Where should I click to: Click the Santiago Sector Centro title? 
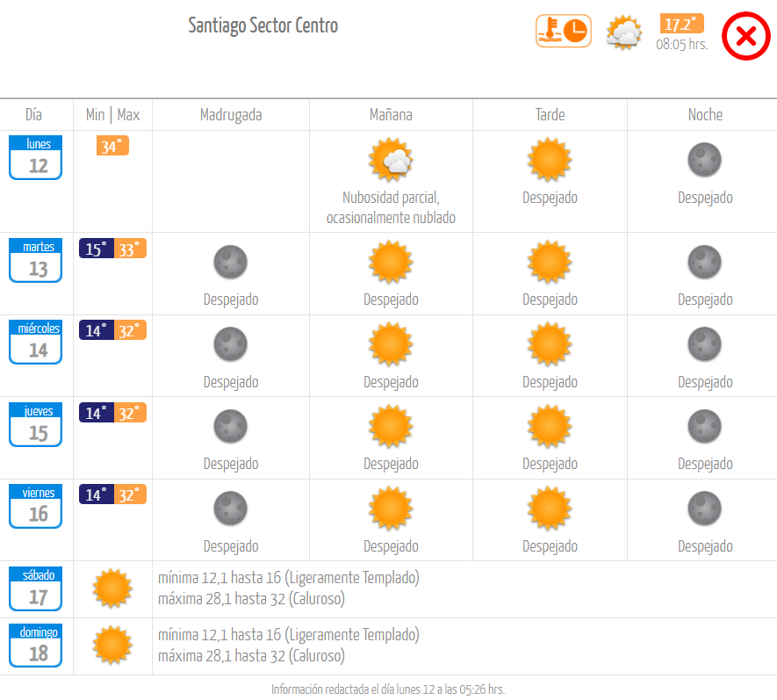pyautogui.click(x=263, y=25)
